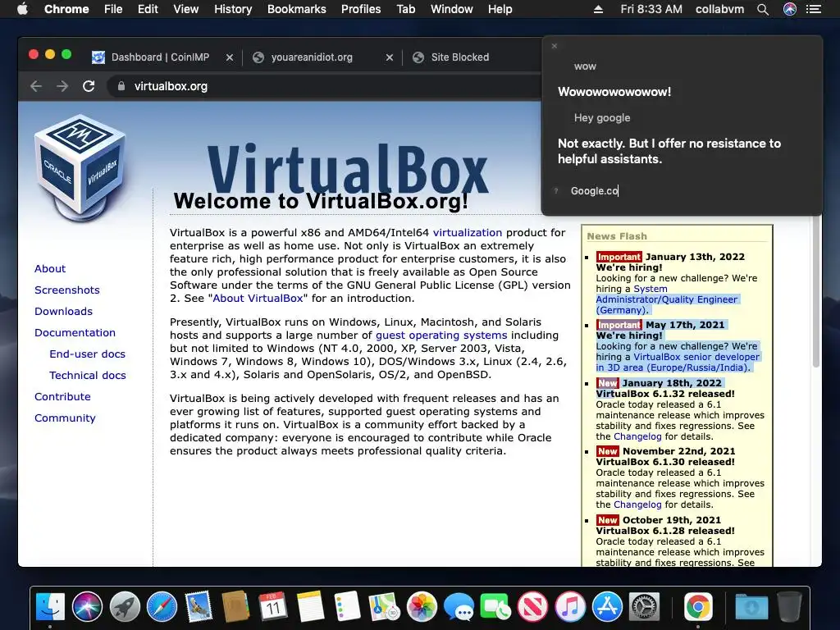The width and height of the screenshot is (840, 630).
Task: Open Music app in dock
Action: (570, 607)
